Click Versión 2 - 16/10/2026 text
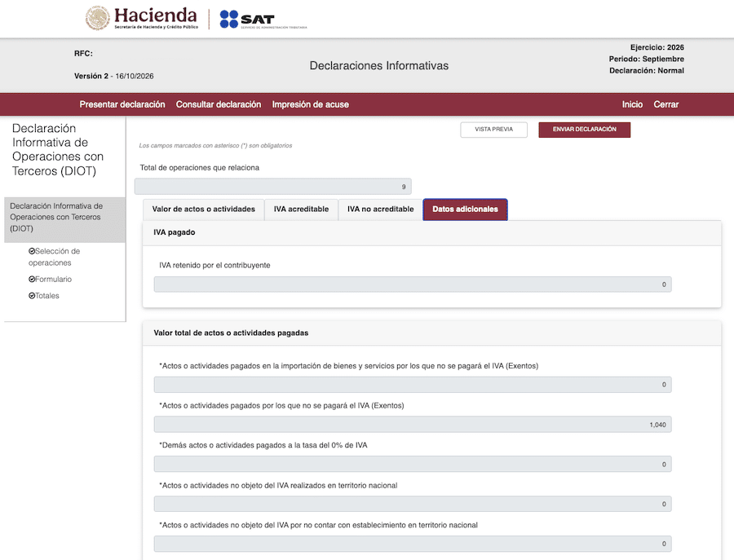Image resolution: width=734 pixels, height=560 pixels. tap(113, 77)
